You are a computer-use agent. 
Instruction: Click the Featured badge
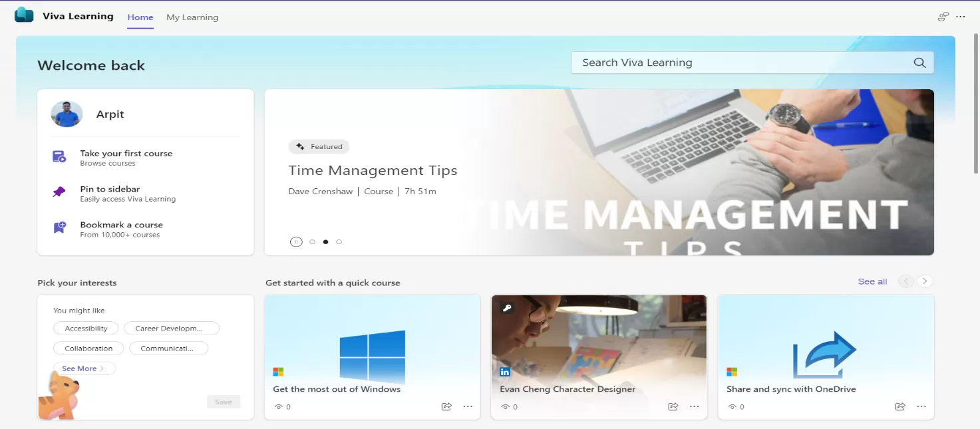click(319, 146)
